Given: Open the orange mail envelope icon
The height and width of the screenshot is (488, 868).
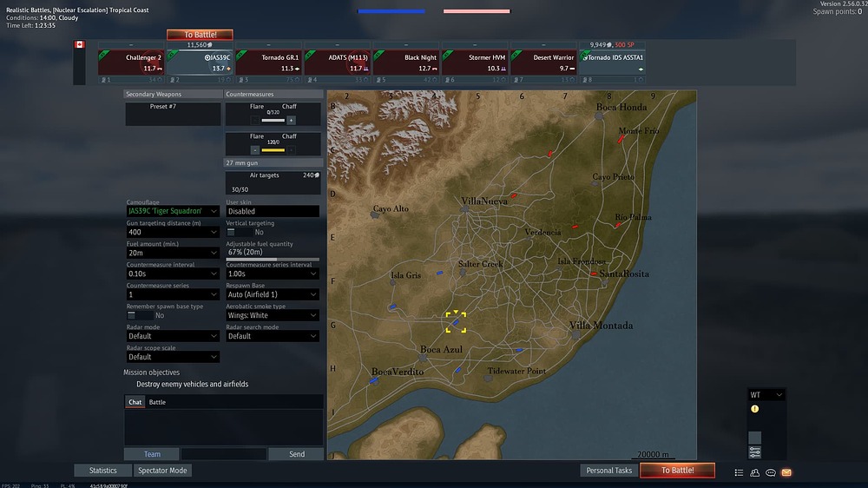Looking at the screenshot, I should 786,472.
